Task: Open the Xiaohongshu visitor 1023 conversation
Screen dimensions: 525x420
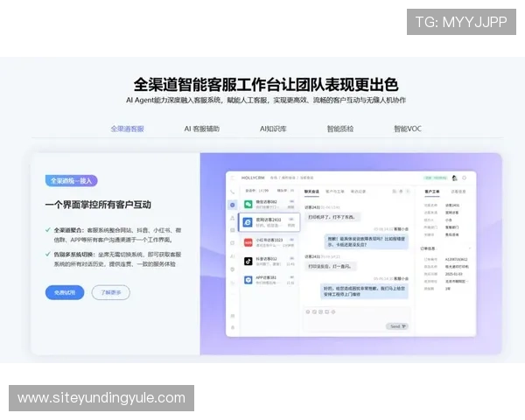Action: point(269,242)
